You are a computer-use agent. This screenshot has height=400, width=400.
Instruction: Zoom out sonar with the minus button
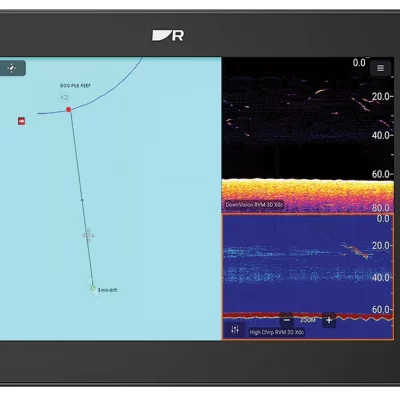[x=287, y=320]
